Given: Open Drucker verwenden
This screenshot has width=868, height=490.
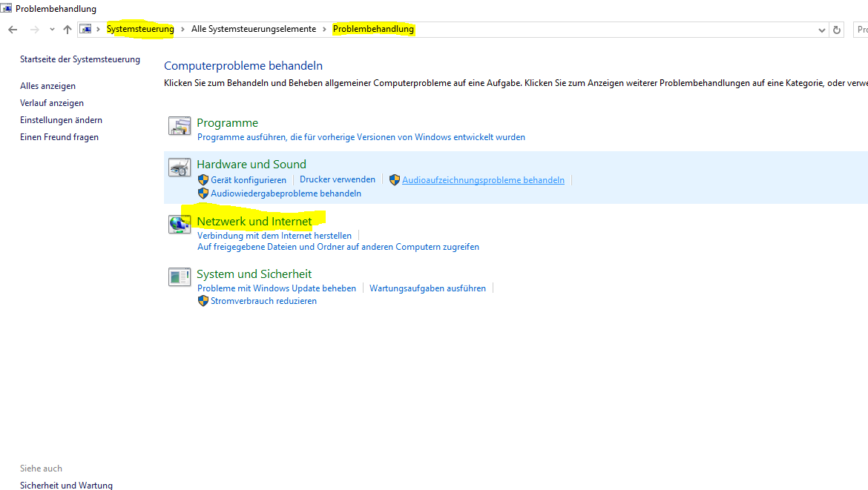Looking at the screenshot, I should [337, 179].
